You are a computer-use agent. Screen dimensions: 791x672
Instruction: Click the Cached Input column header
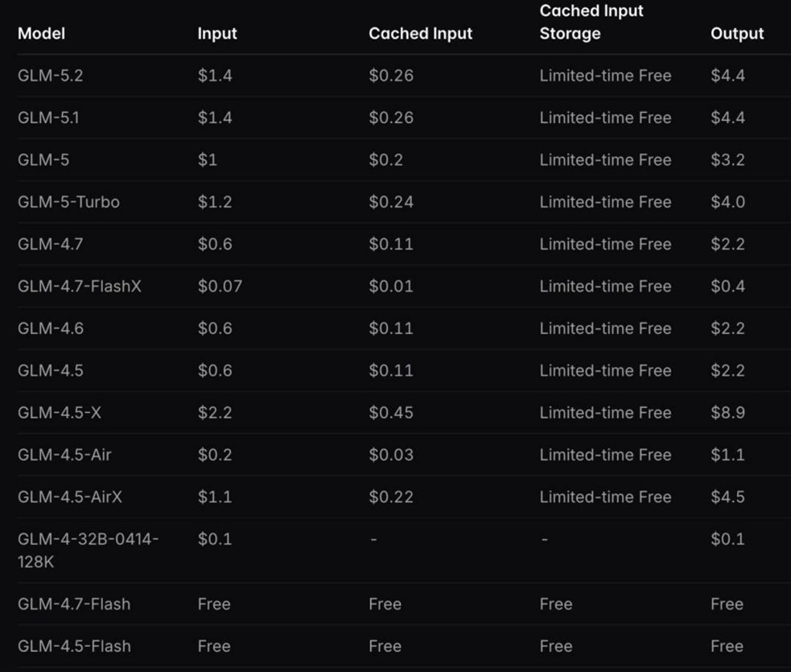[x=420, y=33]
